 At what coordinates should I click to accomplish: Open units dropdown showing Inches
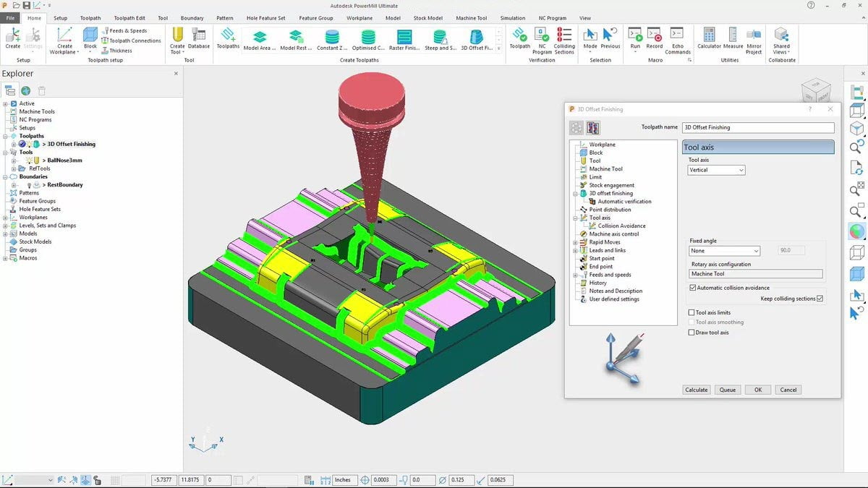point(344,480)
